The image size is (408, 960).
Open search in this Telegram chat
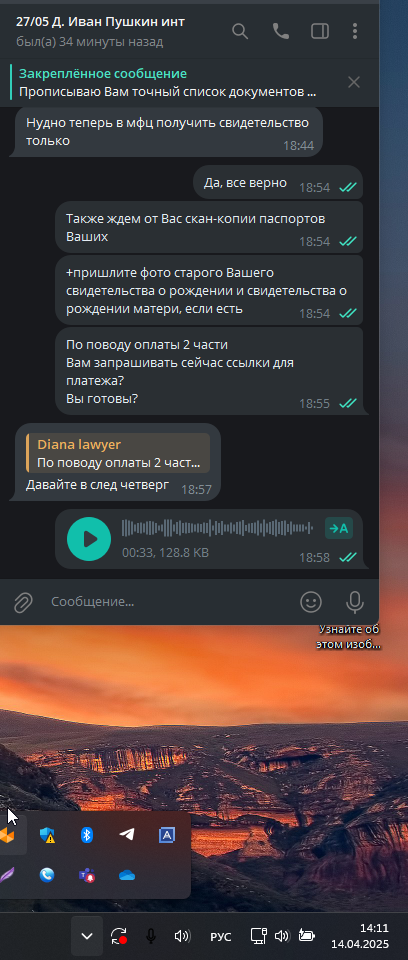[x=240, y=31]
